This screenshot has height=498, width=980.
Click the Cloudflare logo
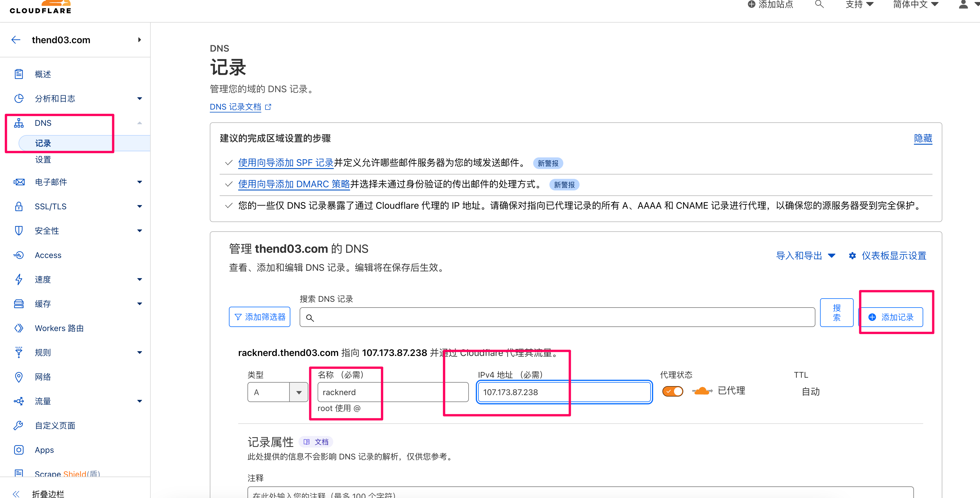point(40,7)
